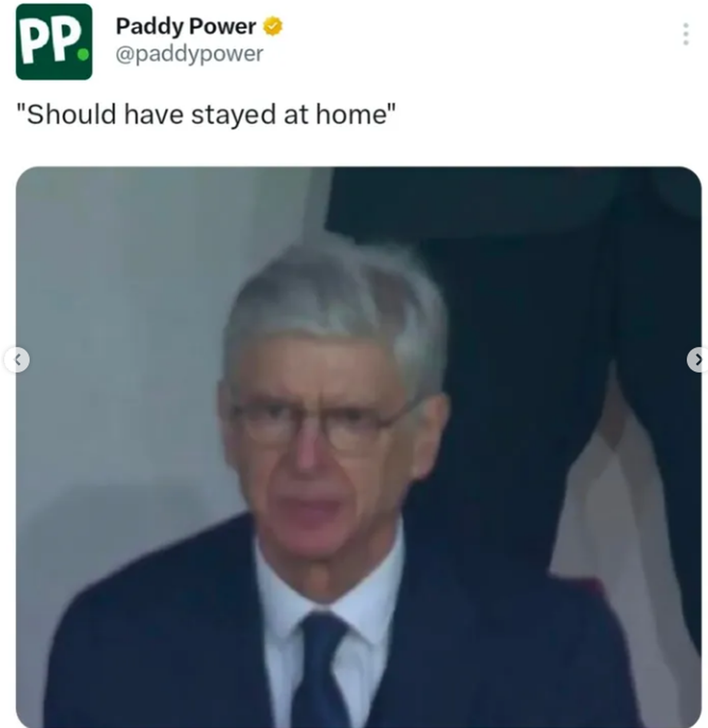Tap the more options dots on the tweet

[686, 34]
